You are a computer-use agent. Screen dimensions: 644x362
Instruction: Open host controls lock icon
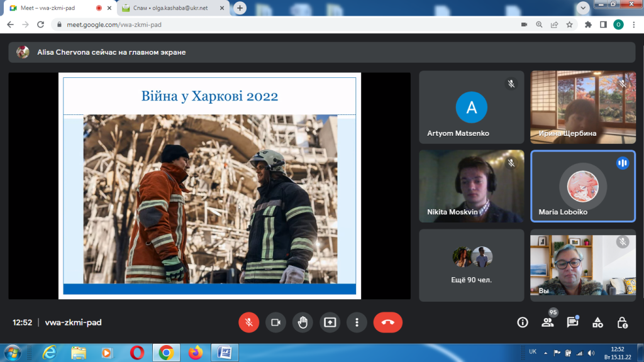[622, 322]
